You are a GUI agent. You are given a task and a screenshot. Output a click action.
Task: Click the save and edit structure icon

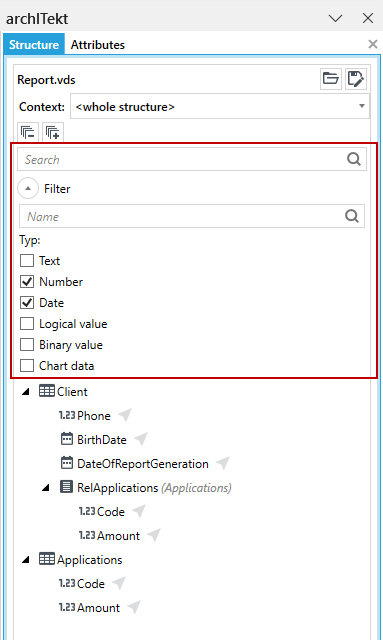point(356,78)
